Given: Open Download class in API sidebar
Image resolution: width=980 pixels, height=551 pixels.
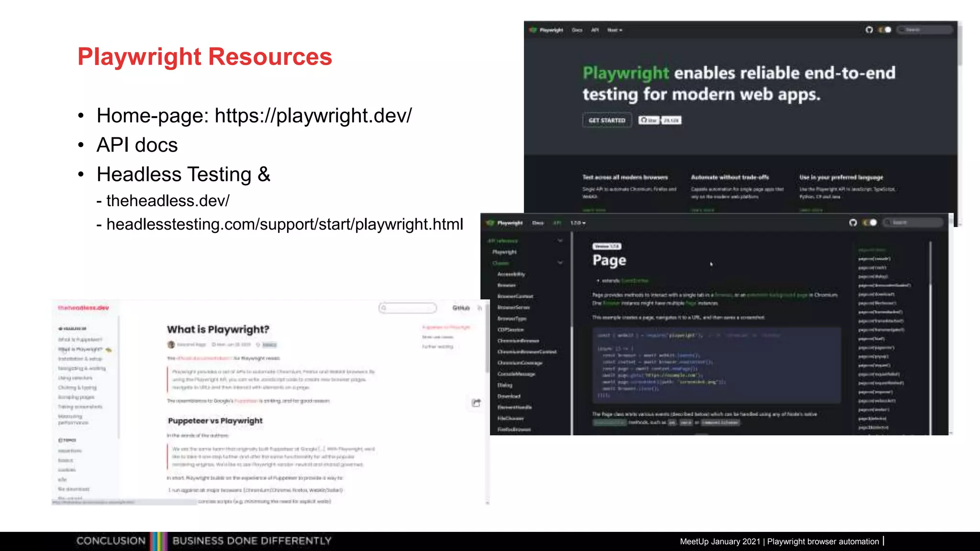Looking at the screenshot, I should pyautogui.click(x=509, y=396).
